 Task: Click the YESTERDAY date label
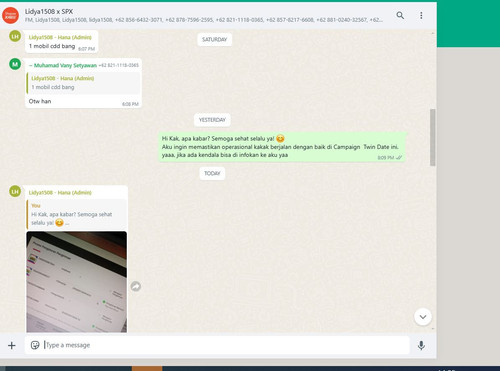coord(212,120)
